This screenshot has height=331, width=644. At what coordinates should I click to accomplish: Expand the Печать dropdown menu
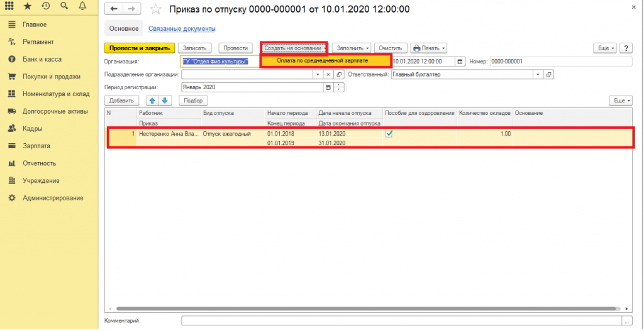(428, 48)
